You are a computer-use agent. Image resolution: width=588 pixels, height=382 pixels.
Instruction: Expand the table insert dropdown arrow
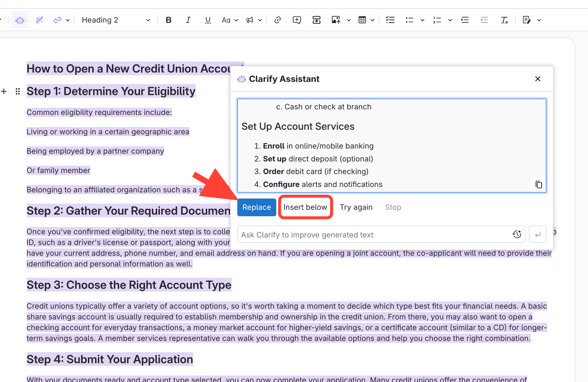[372, 20]
